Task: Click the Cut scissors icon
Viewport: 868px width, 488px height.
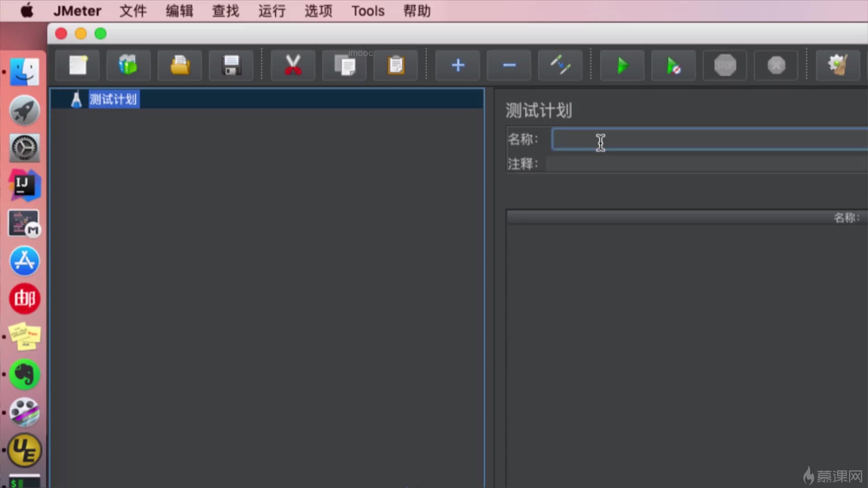Action: [x=293, y=66]
